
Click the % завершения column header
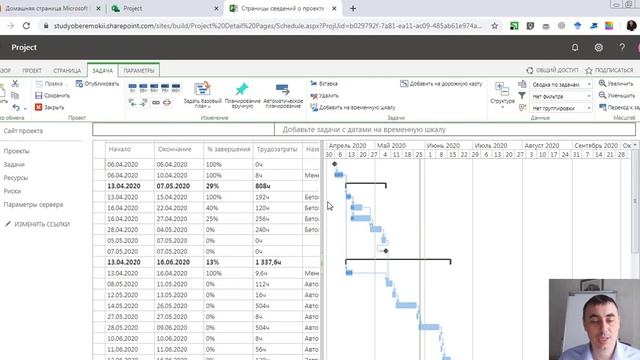coord(228,149)
